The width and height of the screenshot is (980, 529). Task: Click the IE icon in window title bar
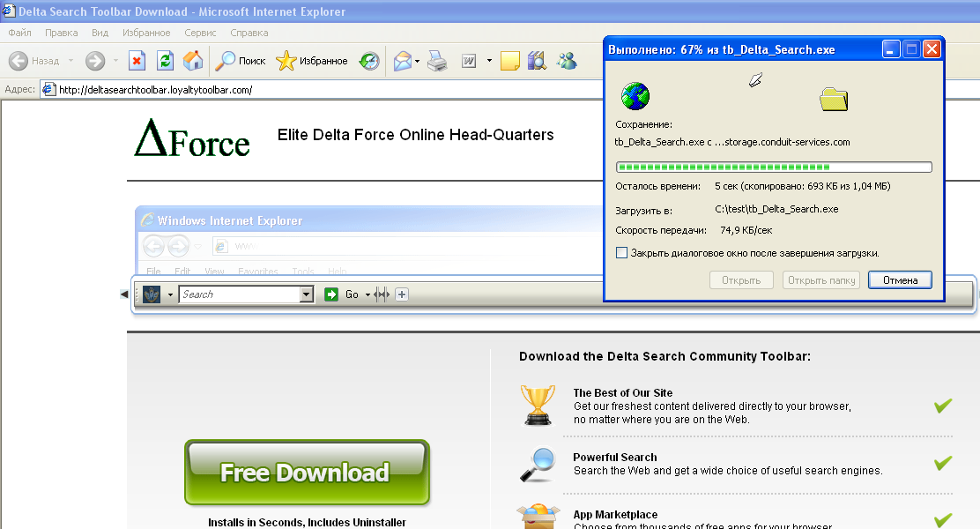8,11
